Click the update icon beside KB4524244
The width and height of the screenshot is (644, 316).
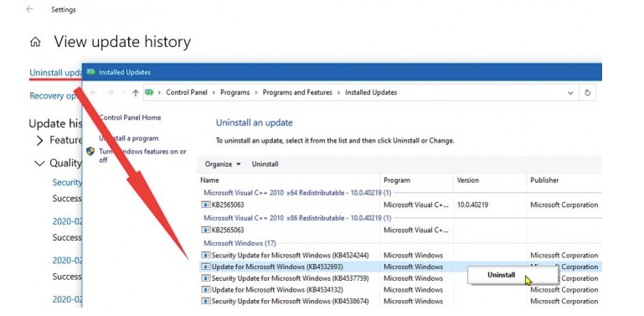click(x=206, y=255)
